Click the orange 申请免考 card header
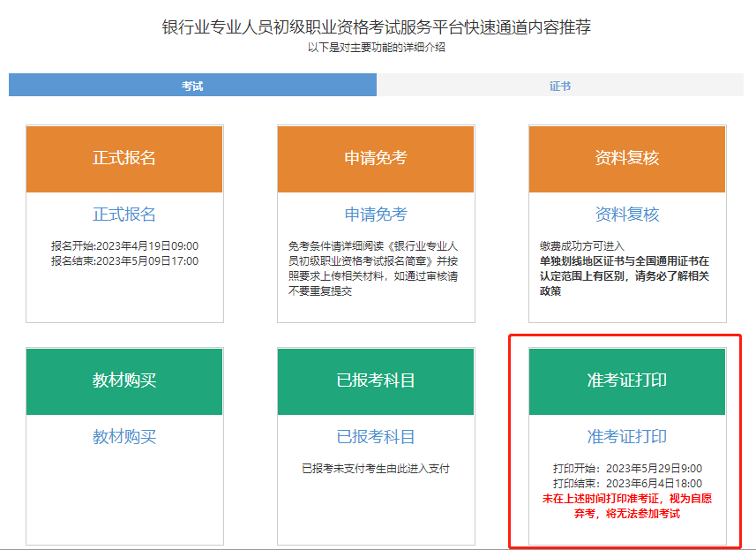The image size is (756, 550). click(374, 159)
